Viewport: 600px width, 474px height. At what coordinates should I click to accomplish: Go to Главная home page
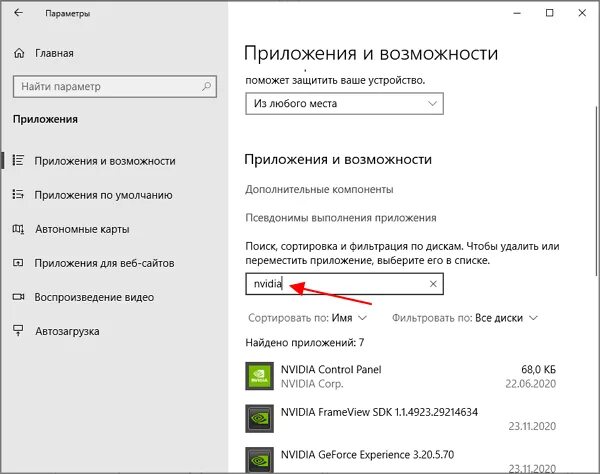click(54, 53)
